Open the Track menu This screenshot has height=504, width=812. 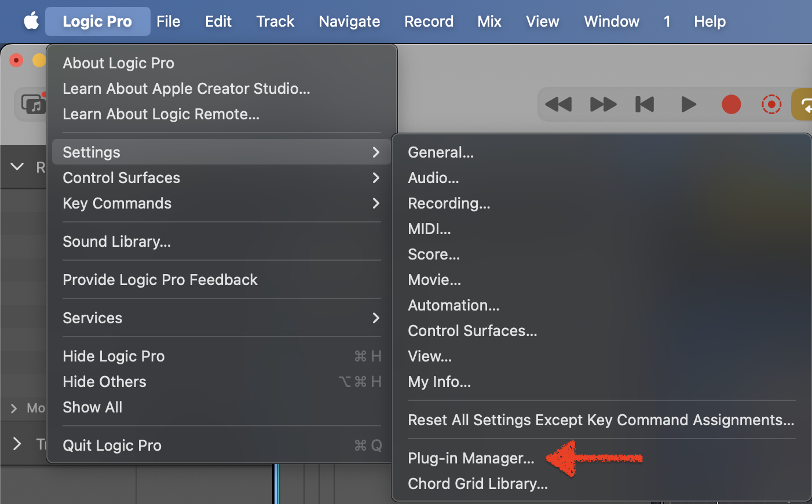pyautogui.click(x=275, y=21)
